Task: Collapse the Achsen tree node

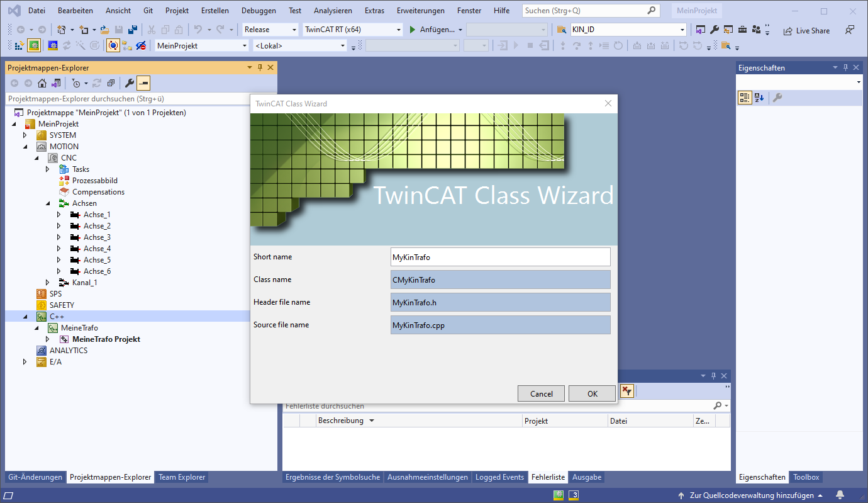Action: point(48,203)
